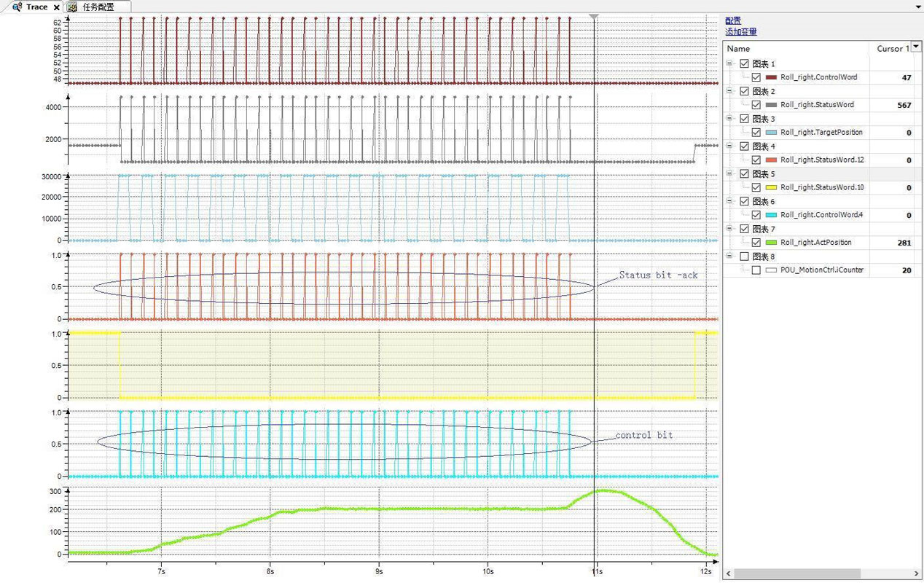Uncheck the Roll_right.TargetPosition variable checkbox

[x=756, y=132]
